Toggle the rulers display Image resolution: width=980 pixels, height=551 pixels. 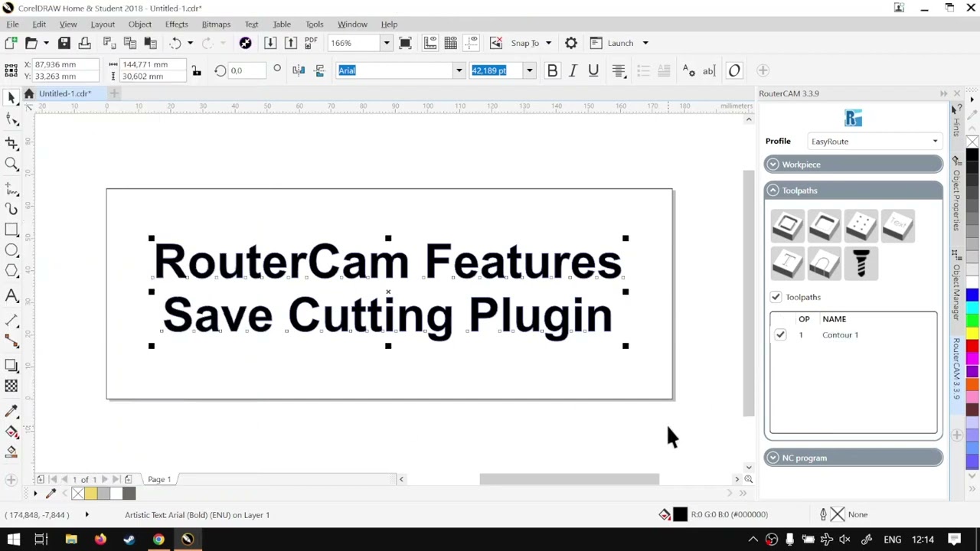tap(430, 43)
